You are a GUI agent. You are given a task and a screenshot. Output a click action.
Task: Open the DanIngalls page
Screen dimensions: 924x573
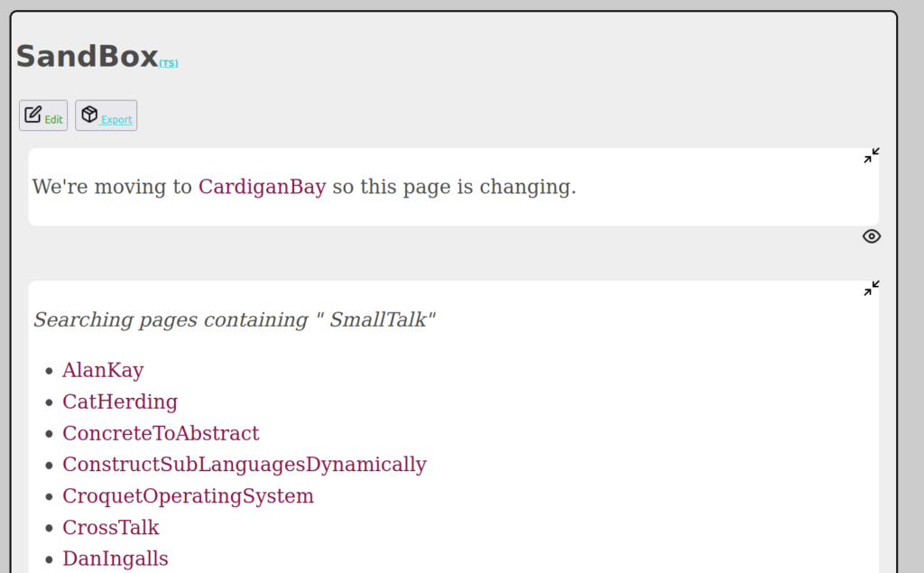[115, 559]
